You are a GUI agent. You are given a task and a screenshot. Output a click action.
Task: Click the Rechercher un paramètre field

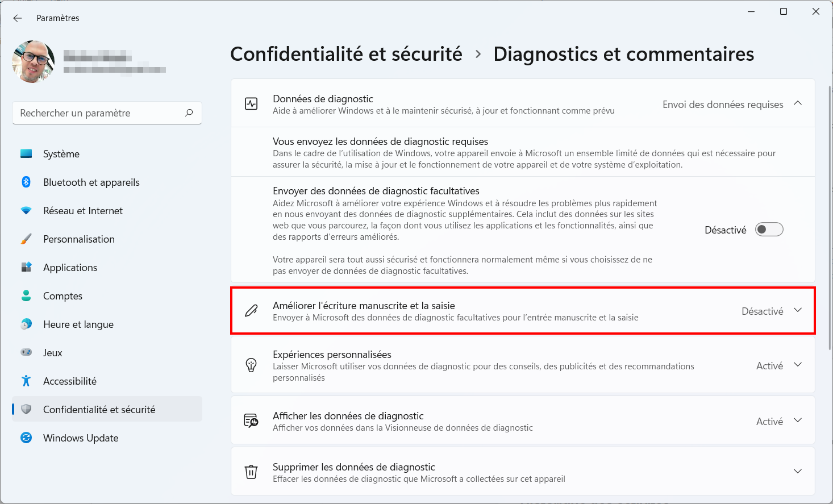pos(107,113)
